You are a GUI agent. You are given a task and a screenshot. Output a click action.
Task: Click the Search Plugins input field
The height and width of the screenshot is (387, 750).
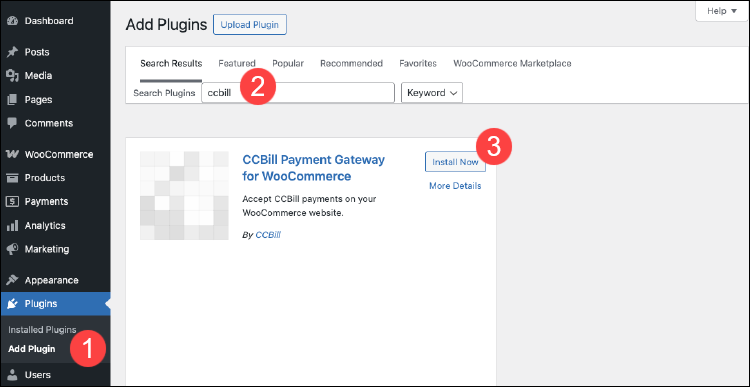298,93
